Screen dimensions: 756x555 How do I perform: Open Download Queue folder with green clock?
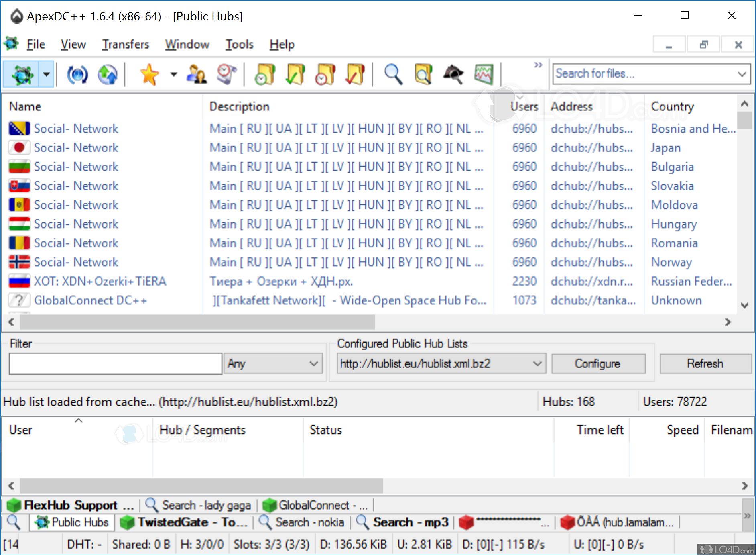[265, 74]
